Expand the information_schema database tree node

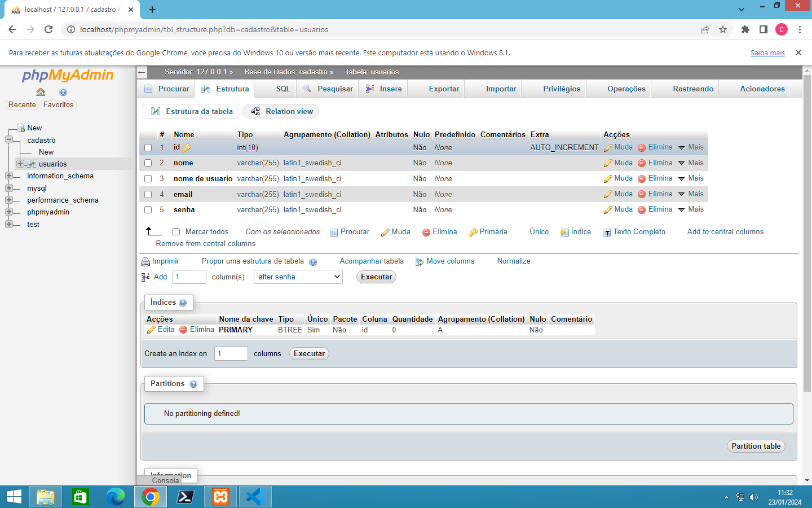coord(9,176)
